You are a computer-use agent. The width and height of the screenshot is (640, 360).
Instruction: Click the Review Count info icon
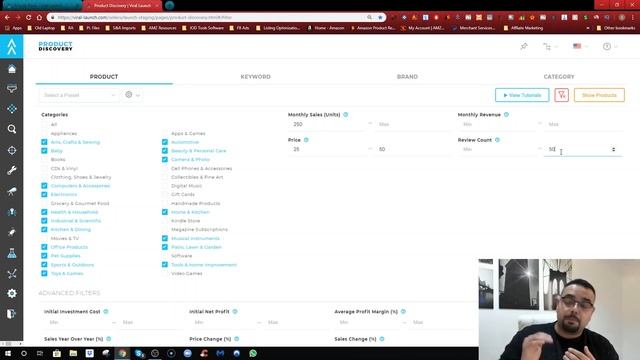[x=497, y=140]
